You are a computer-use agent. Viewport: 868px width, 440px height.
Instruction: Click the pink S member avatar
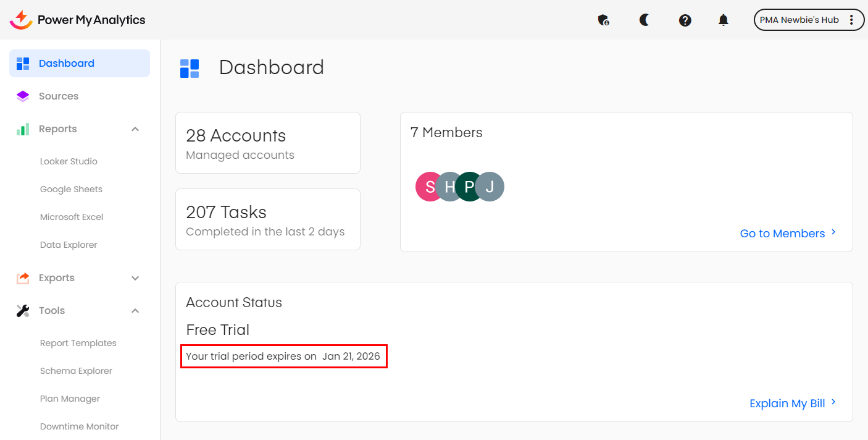[427, 187]
